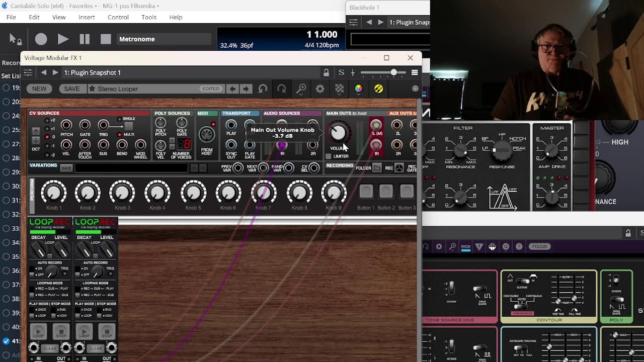This screenshot has height=362, width=644.
Task: Save the current variation
Action: point(66,168)
